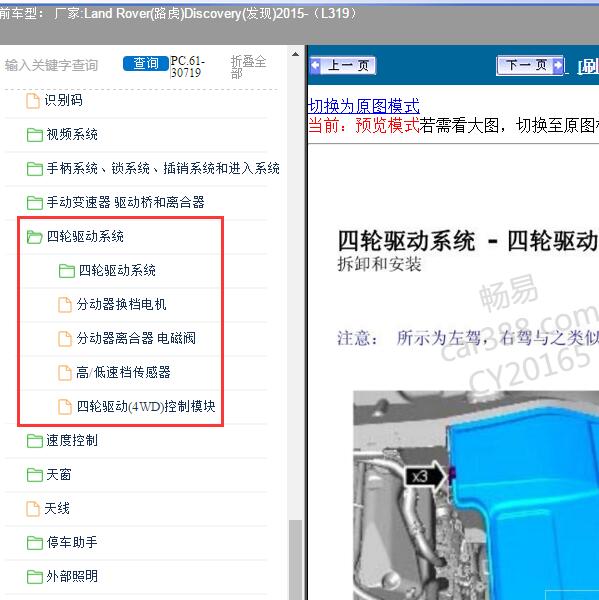Expand the nested 四轮驱动系统 subfolder

pyautogui.click(x=117, y=270)
